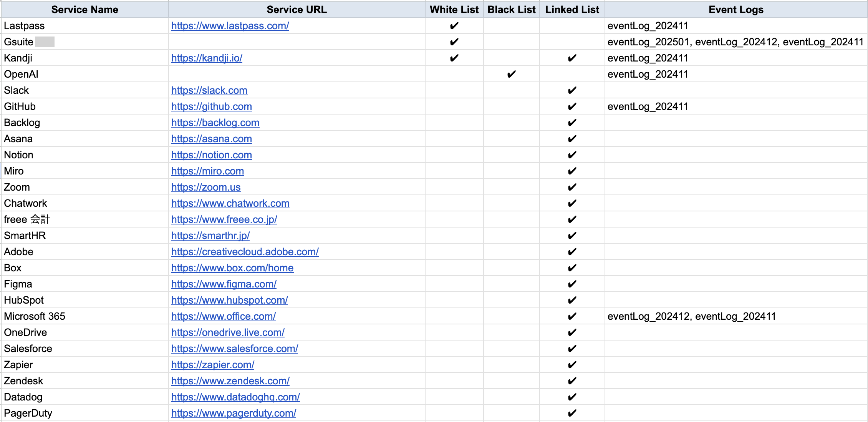Select the empty OpenAI Service URL cell
The width and height of the screenshot is (868, 422).
pyautogui.click(x=297, y=74)
